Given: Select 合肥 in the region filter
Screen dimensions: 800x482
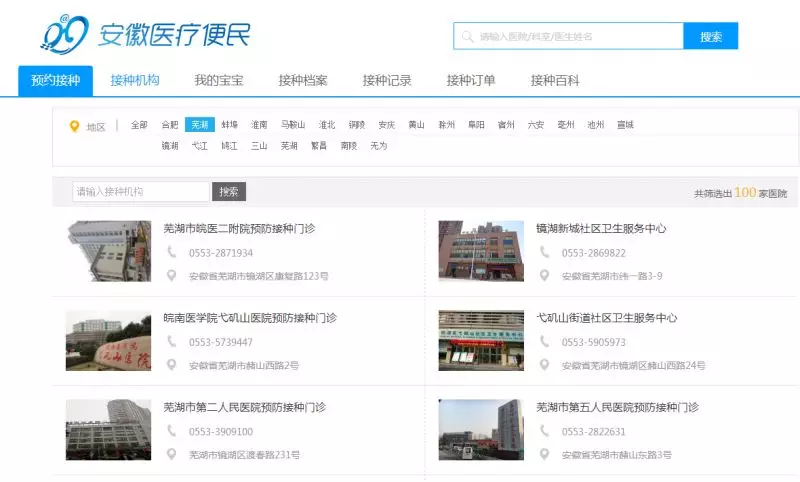Looking at the screenshot, I should tap(170, 125).
